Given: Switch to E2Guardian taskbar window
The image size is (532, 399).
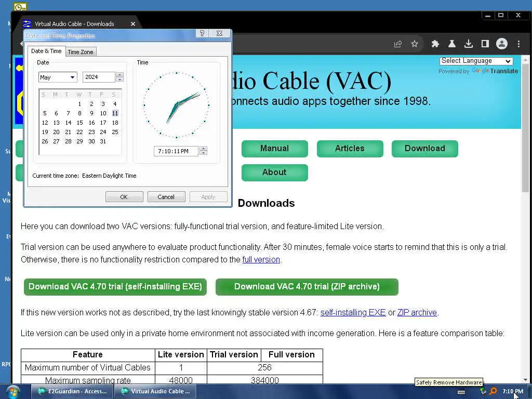Looking at the screenshot, I should pos(72,391).
